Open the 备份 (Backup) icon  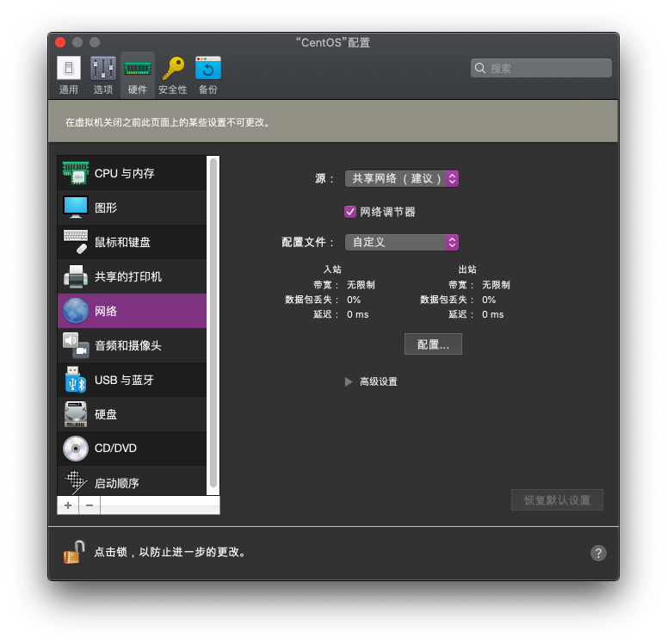(208, 68)
